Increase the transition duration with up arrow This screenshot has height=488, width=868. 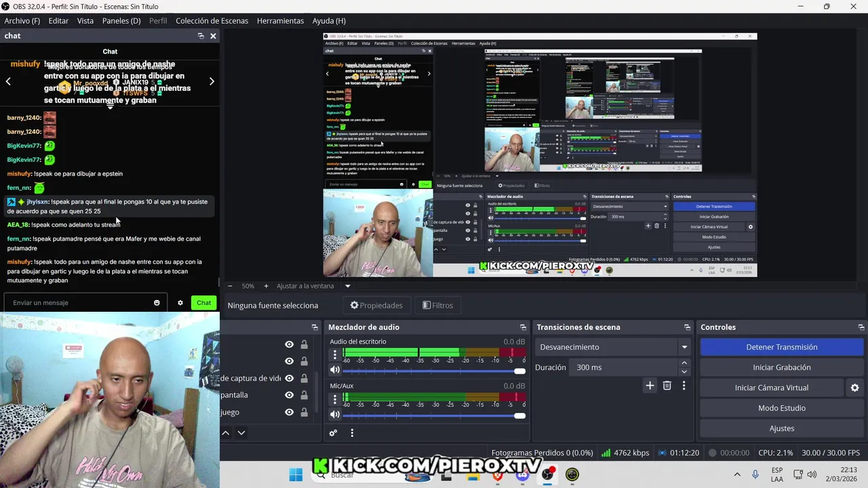pos(684,363)
